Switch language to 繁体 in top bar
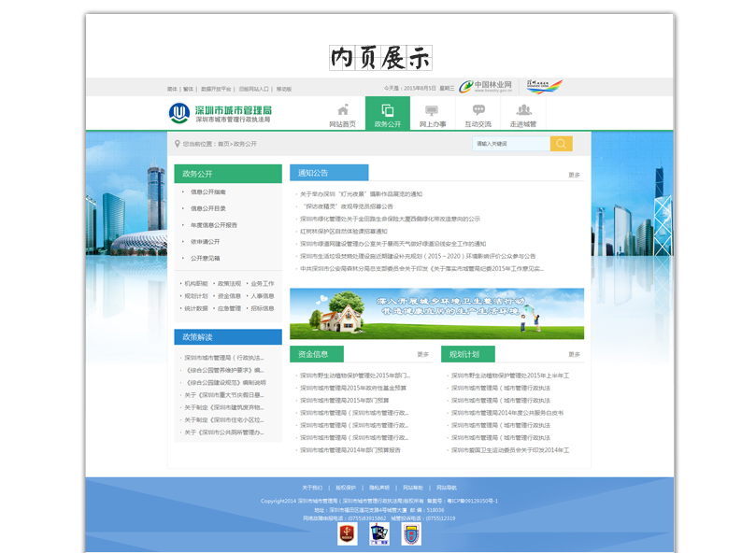756x553 pixels. tap(189, 89)
